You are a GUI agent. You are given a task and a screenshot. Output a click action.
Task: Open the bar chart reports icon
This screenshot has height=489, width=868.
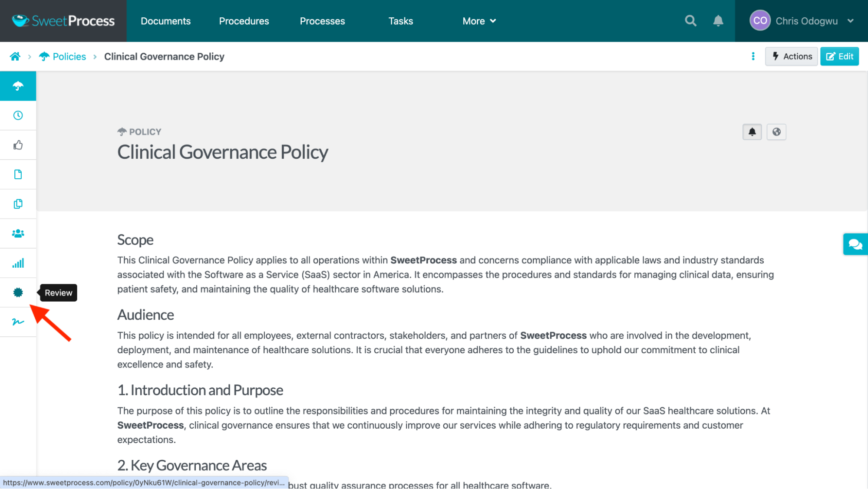(x=18, y=263)
